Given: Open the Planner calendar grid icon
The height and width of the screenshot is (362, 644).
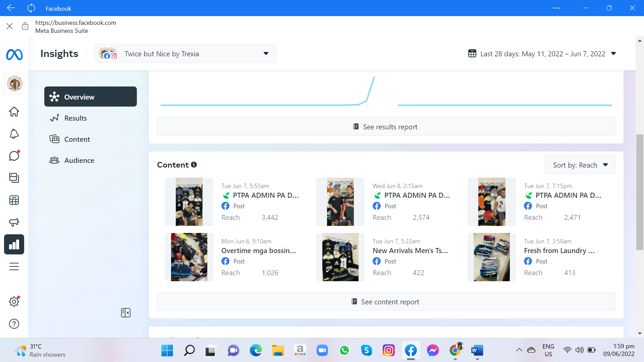Looking at the screenshot, I should click(x=14, y=200).
